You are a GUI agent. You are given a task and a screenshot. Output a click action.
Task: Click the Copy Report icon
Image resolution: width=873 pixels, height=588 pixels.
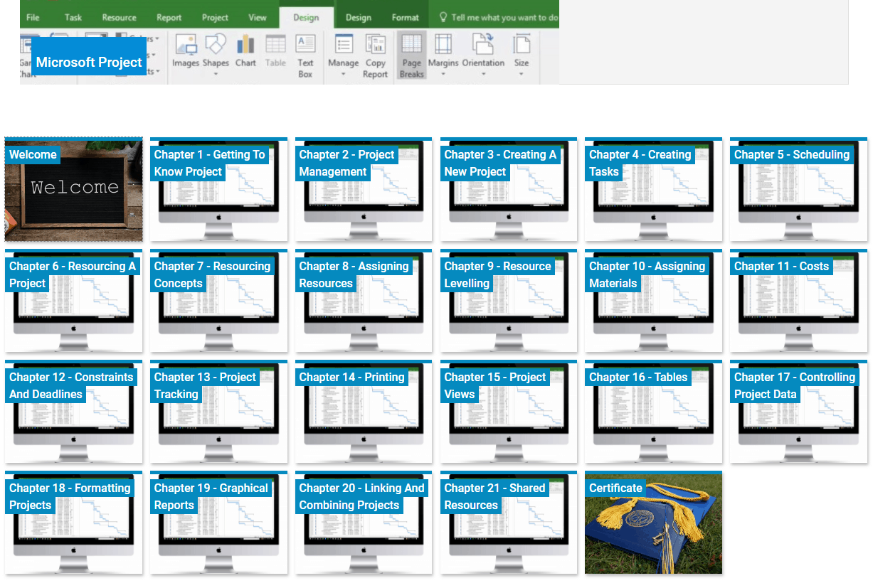[x=375, y=55]
